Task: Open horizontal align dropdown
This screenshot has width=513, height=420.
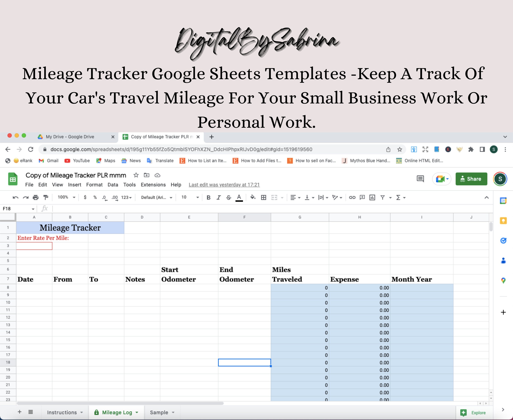Action: (x=295, y=198)
